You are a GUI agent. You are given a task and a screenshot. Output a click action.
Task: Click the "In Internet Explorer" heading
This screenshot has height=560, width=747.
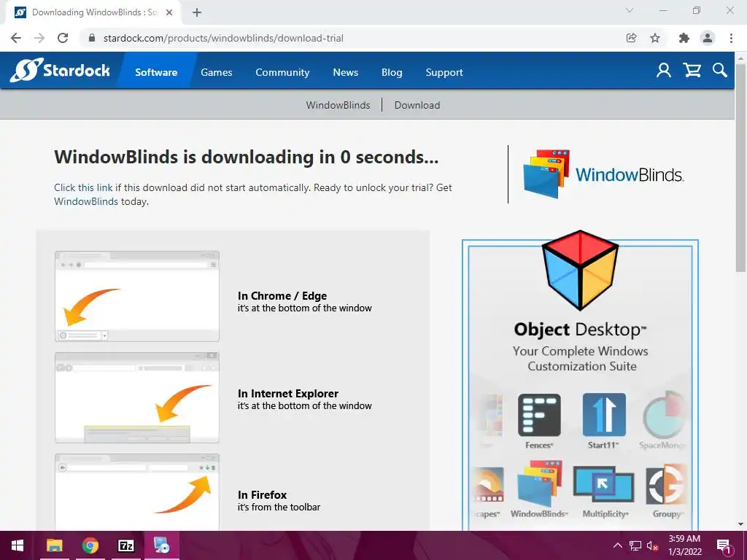pos(287,393)
